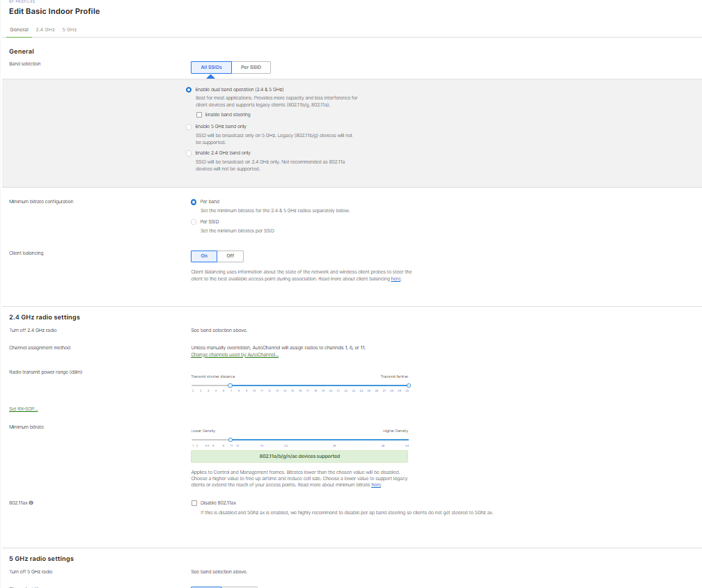Select All SSIDs band selection mode
Viewport: 702px width, 588px height.
point(210,67)
